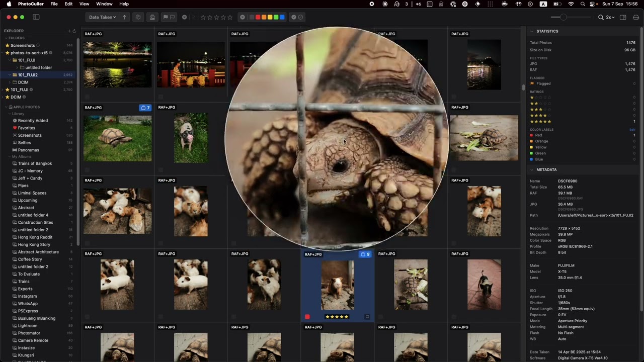Filter by five-star rating in Statistics
The image size is (644, 362).
[x=583, y=121]
